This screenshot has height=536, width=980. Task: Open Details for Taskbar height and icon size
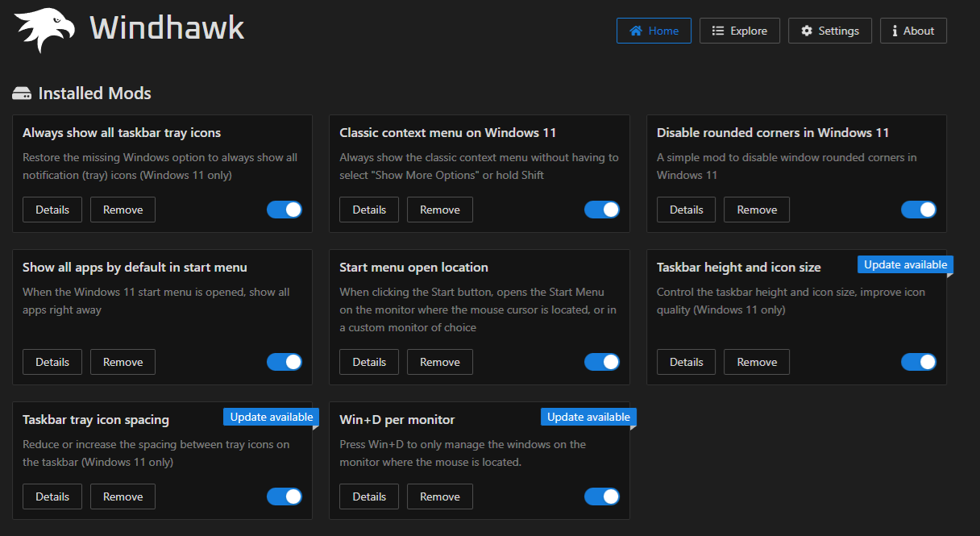click(x=686, y=362)
